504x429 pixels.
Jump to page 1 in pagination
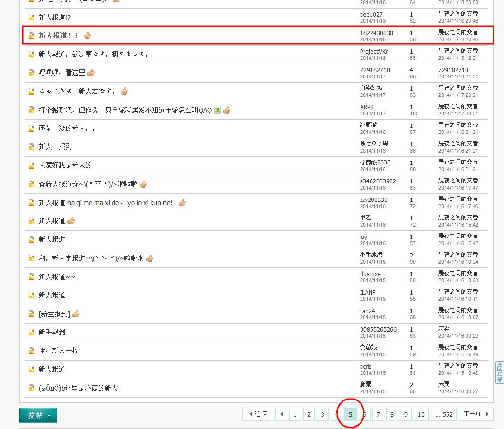tap(295, 415)
